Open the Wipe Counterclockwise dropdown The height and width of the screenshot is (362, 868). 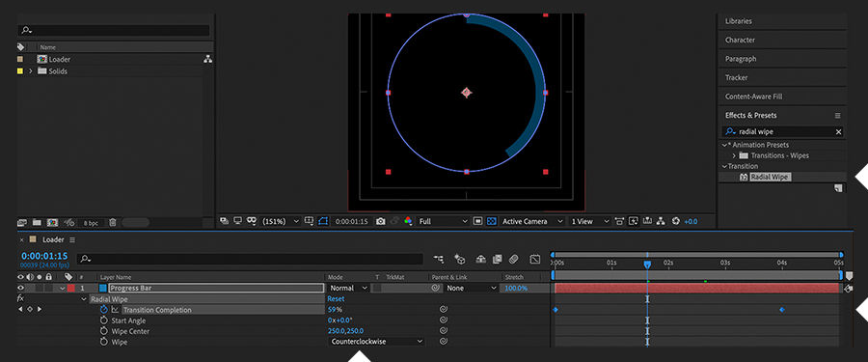pos(376,342)
